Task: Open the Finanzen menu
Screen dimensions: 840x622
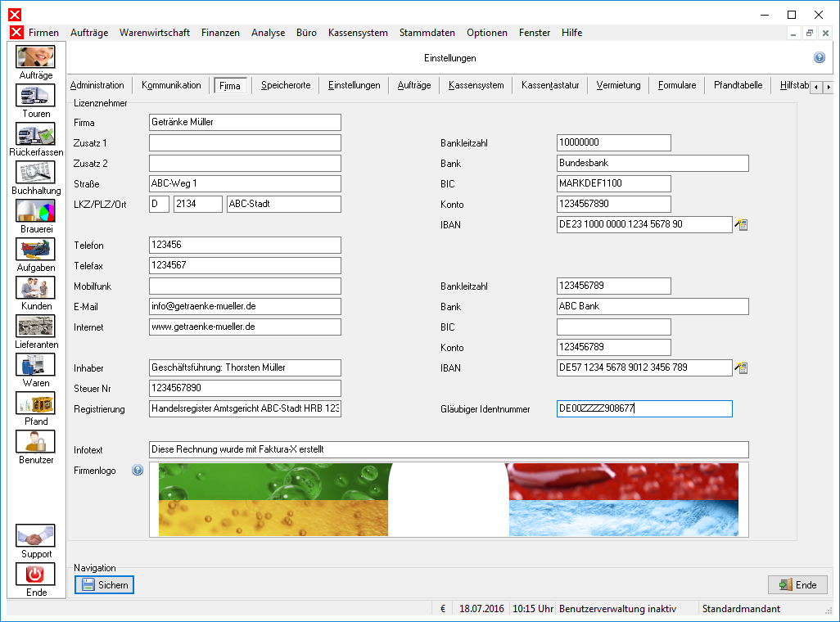Action: coord(220,33)
